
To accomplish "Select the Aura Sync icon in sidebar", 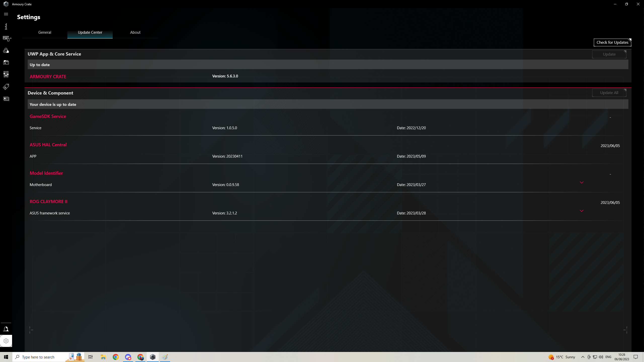I will pos(6,51).
